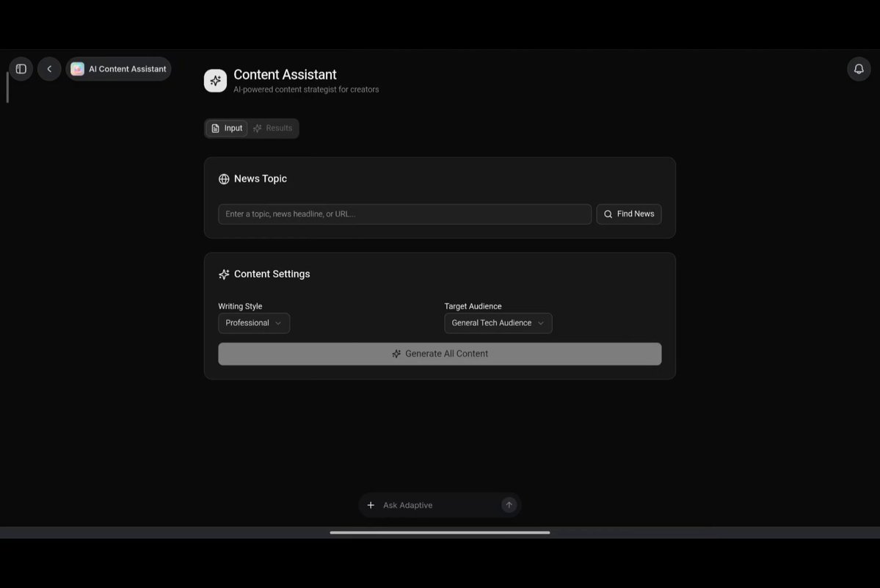The image size is (880, 588).
Task: Open the Target Audience dropdown
Action: coord(498,323)
